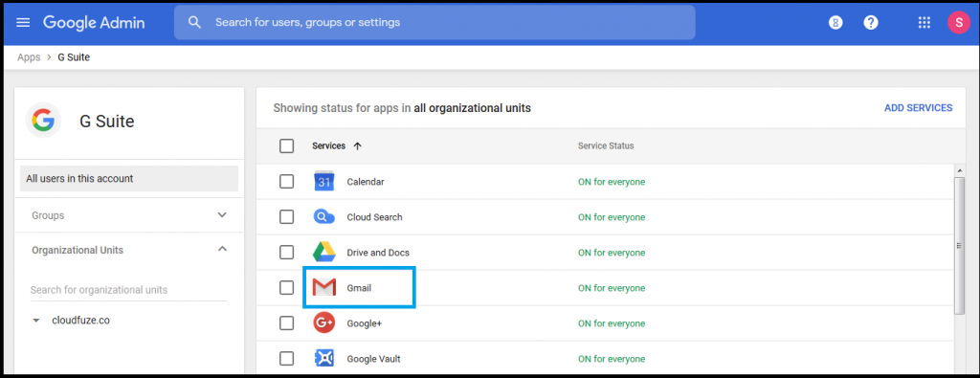Select All users in this account
Image resolution: width=980 pixels, height=378 pixels.
tap(129, 179)
